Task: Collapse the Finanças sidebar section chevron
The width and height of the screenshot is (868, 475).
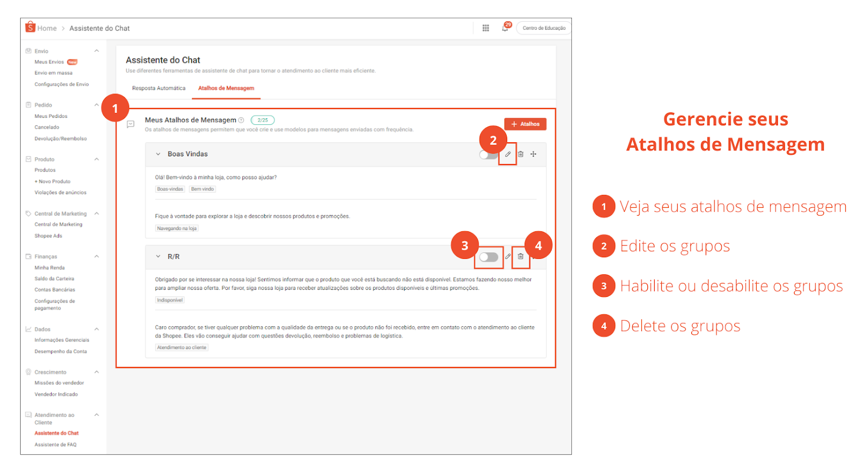Action: (97, 256)
